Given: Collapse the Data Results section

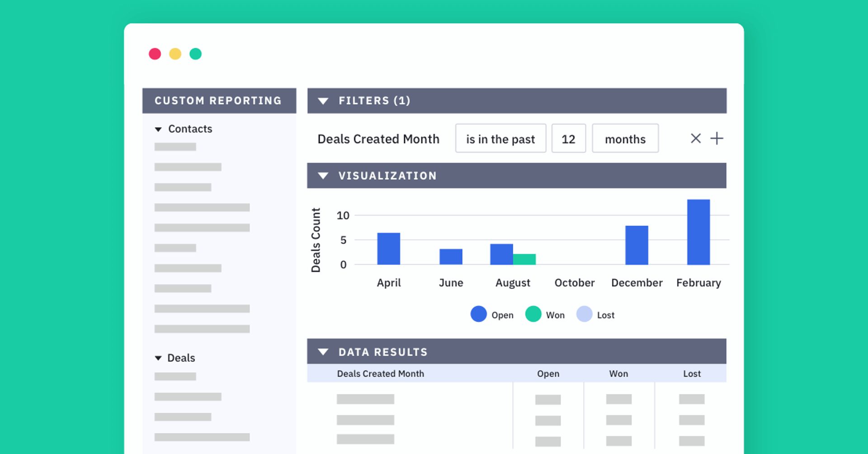Looking at the screenshot, I should pos(323,352).
